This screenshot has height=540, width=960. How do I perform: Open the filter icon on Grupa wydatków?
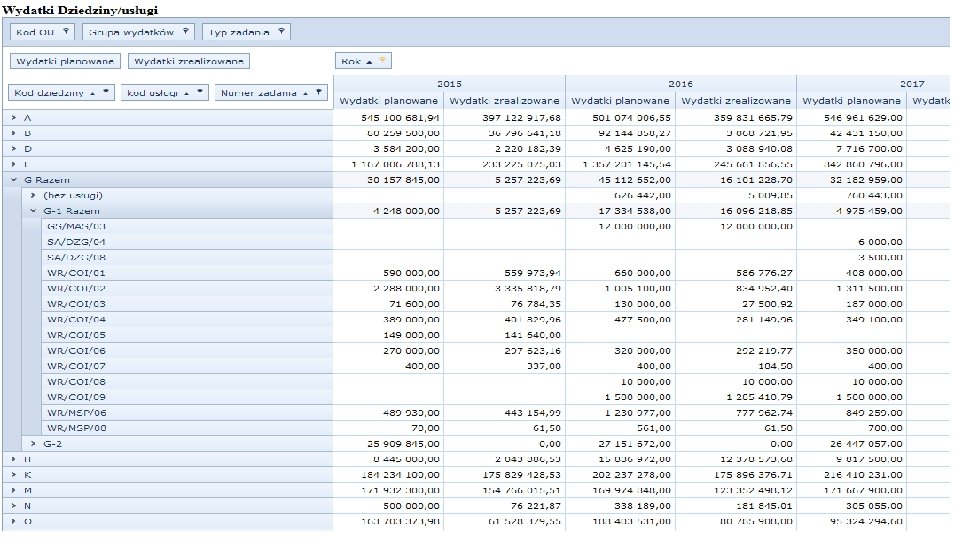(186, 31)
